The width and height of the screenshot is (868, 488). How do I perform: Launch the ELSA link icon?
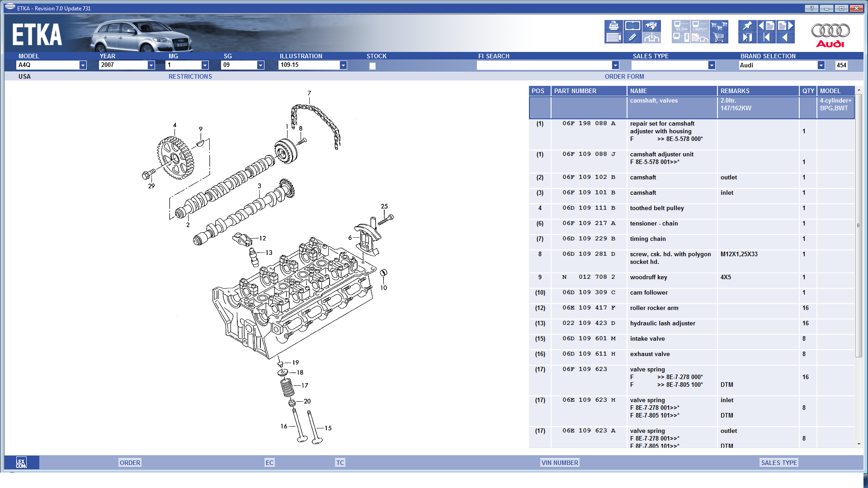point(681,26)
